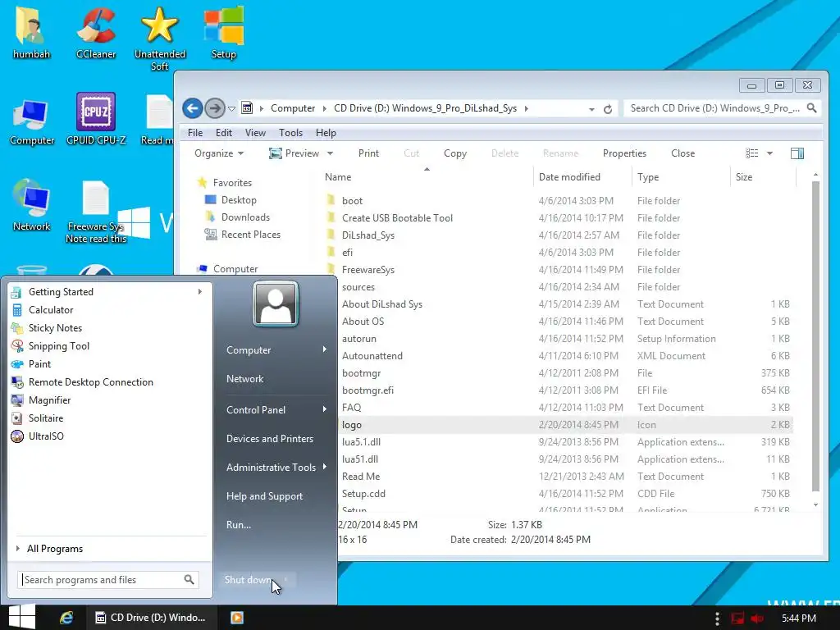840x630 pixels.
Task: Click Properties in Explorer toolbar
Action: point(624,153)
